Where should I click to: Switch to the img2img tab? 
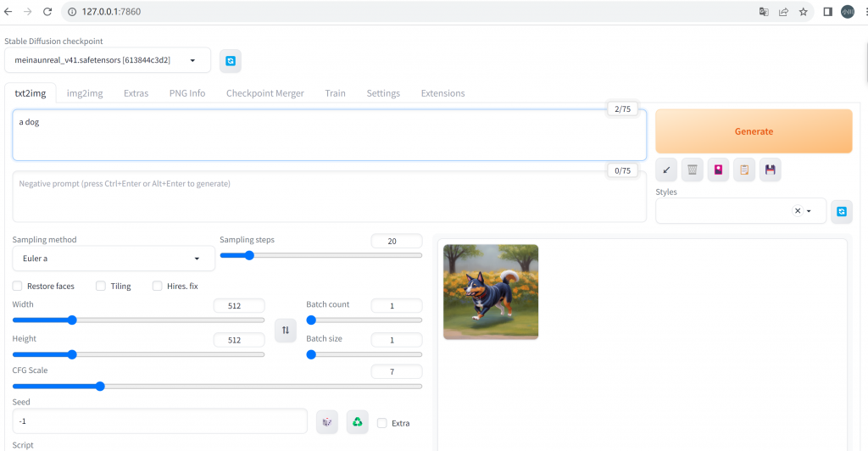click(85, 93)
